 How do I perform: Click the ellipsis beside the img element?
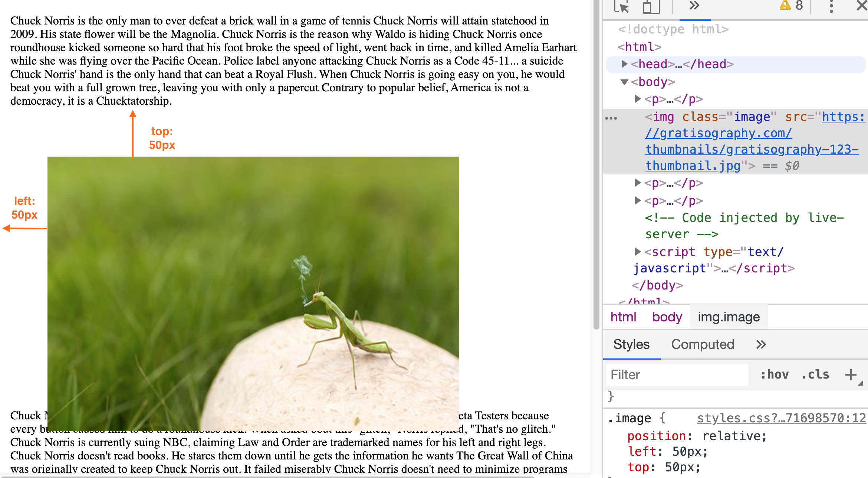tap(611, 118)
